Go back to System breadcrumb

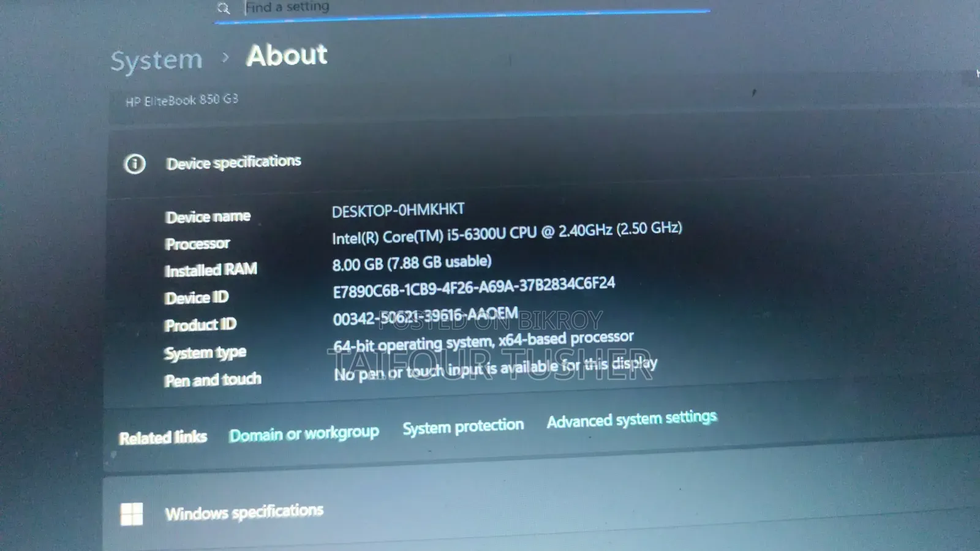[x=156, y=60]
